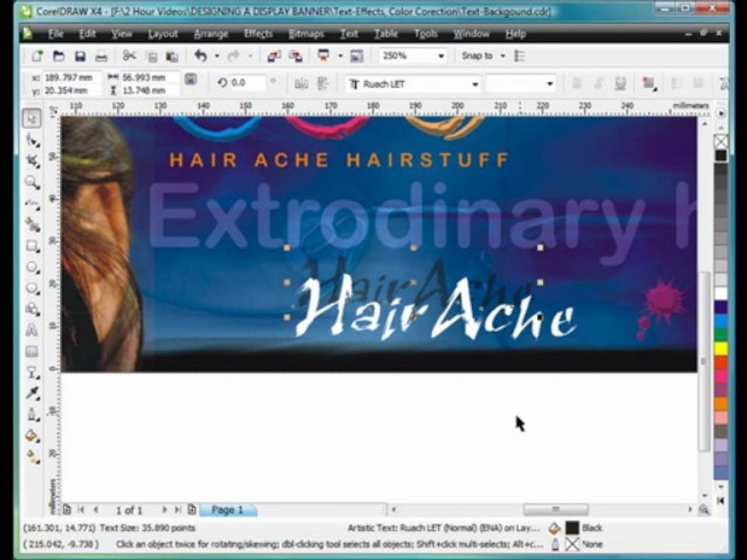This screenshot has width=747, height=560.
Task: Select the Interactive Blend tool
Action: point(32,372)
